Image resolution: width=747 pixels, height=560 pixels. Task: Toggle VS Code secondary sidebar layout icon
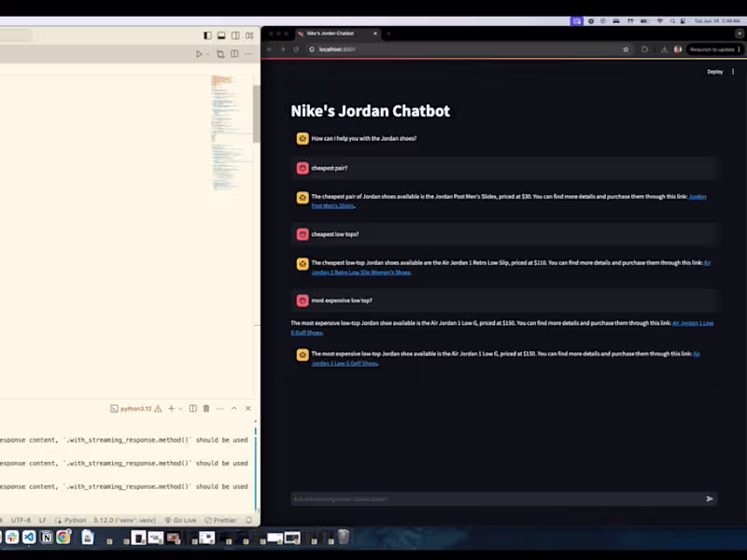235,35
